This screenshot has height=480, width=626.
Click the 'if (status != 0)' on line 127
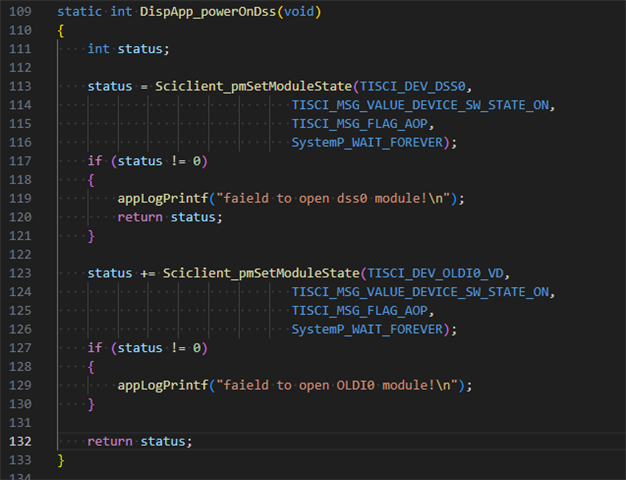point(148,348)
